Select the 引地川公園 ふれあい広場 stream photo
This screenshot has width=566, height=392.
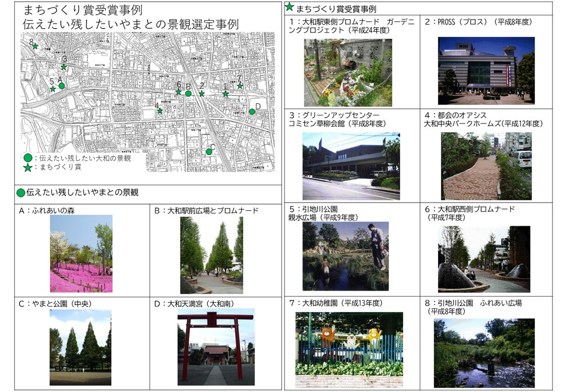tap(484, 352)
